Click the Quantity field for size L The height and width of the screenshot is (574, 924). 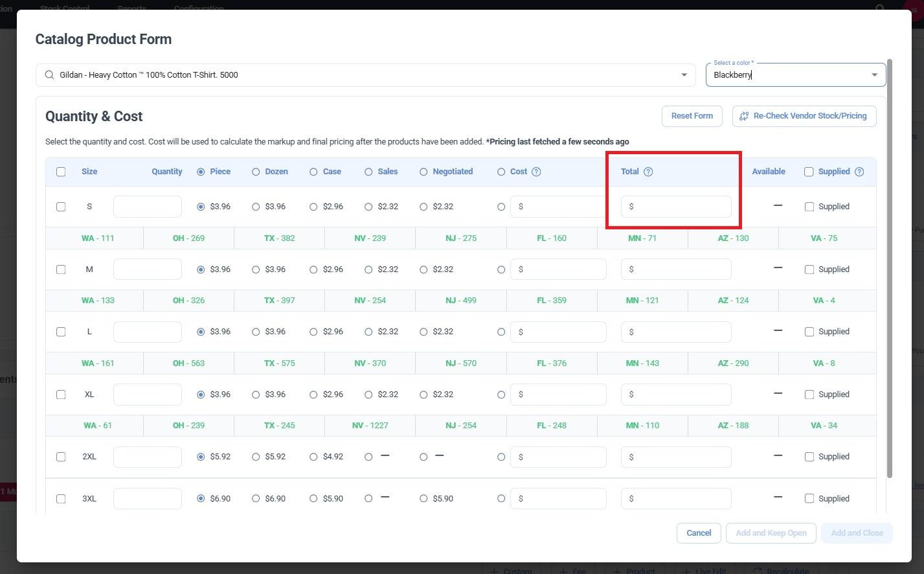pyautogui.click(x=148, y=332)
